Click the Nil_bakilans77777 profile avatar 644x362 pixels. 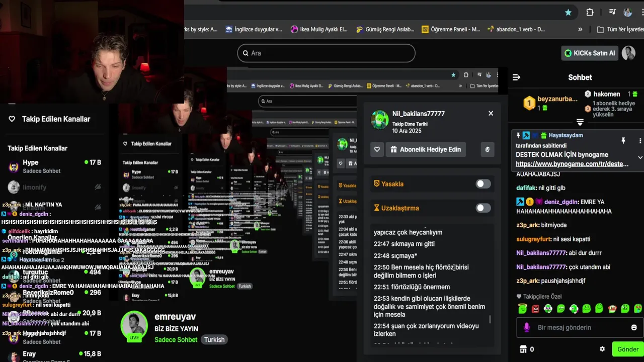coord(380,120)
